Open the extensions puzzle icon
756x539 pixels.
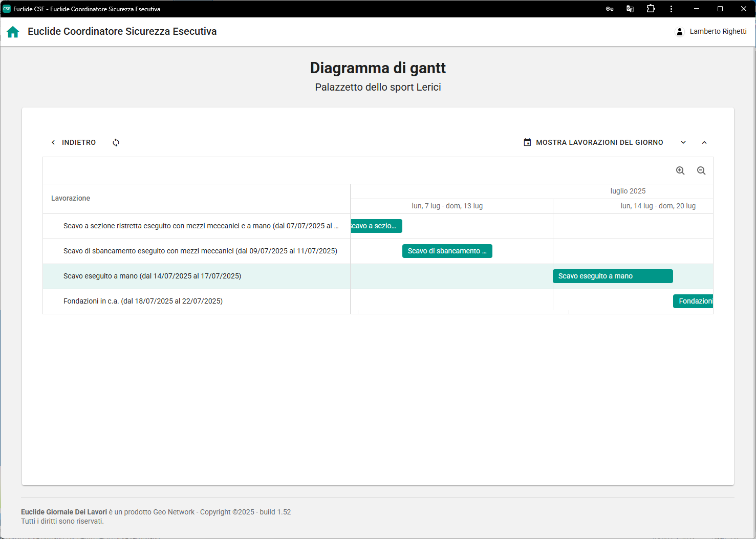click(651, 9)
